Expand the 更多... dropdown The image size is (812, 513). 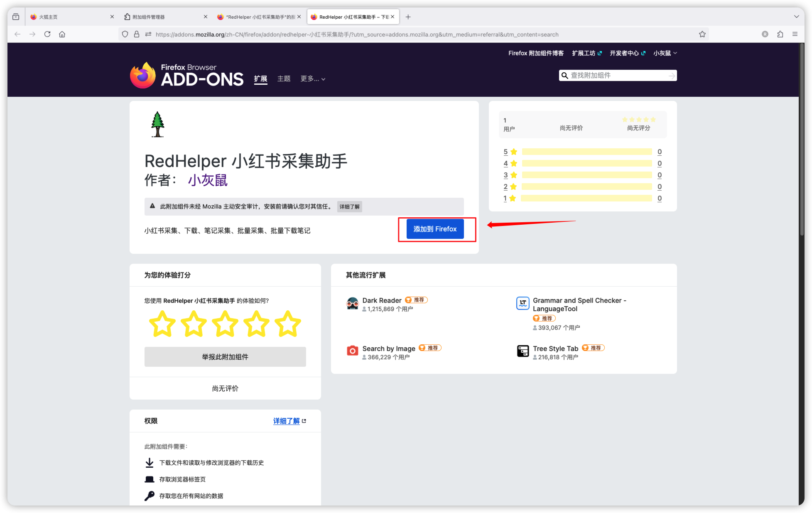coord(313,79)
